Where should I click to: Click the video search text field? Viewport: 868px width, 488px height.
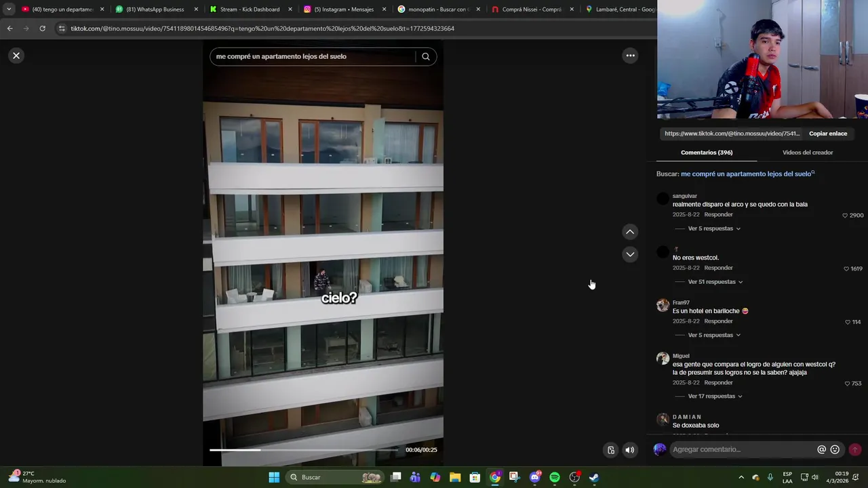tap(314, 56)
